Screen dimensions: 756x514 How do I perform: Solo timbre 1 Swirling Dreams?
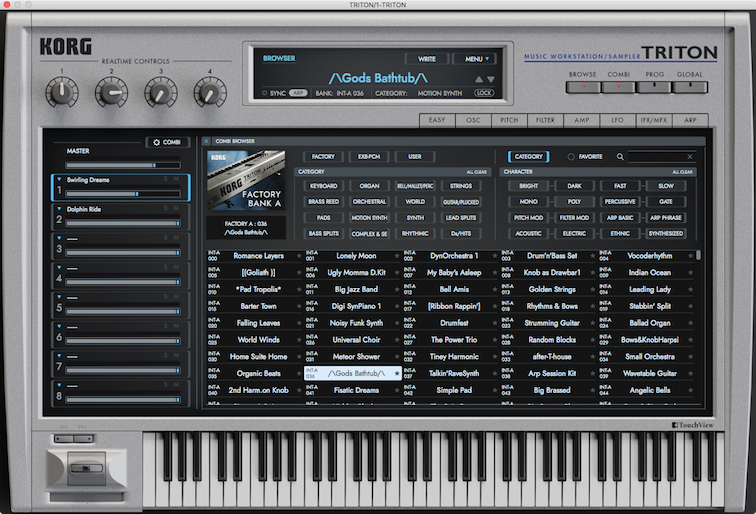point(166,179)
